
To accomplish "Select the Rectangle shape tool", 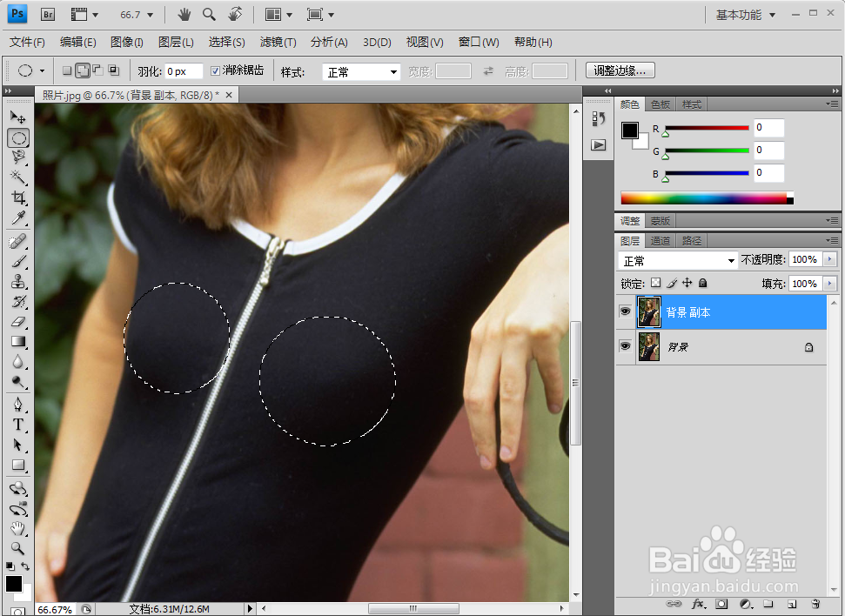I will 17,465.
